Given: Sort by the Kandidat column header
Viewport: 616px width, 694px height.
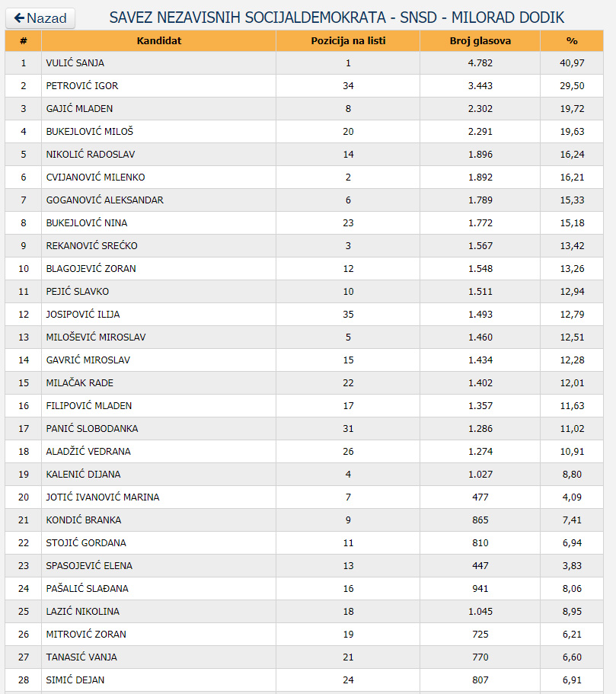Looking at the screenshot, I should coord(158,40).
